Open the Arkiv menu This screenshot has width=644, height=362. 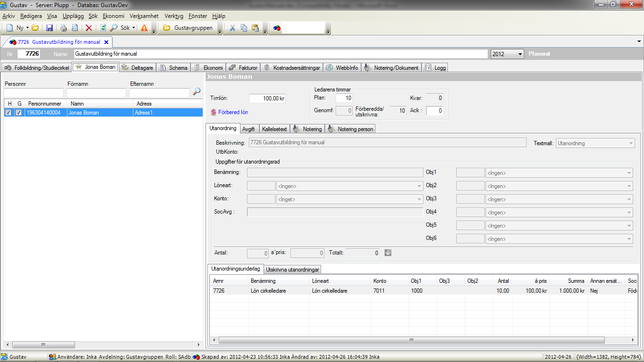click(x=8, y=16)
